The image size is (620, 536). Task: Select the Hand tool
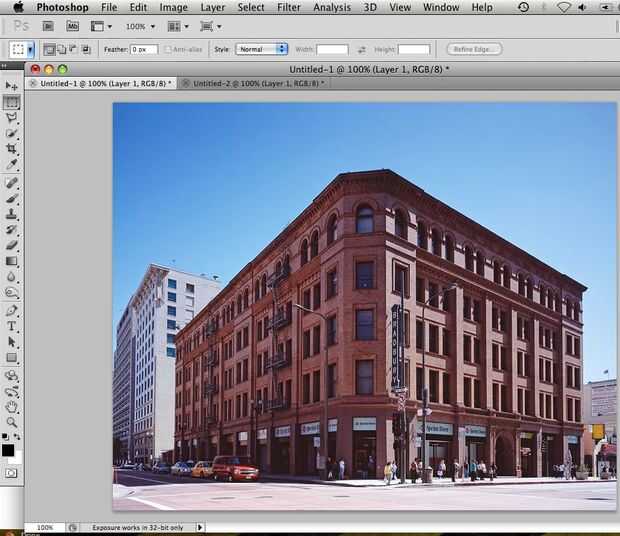point(11,407)
